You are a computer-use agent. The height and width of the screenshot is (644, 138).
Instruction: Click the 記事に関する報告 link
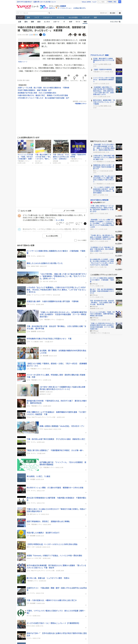[24, 80]
